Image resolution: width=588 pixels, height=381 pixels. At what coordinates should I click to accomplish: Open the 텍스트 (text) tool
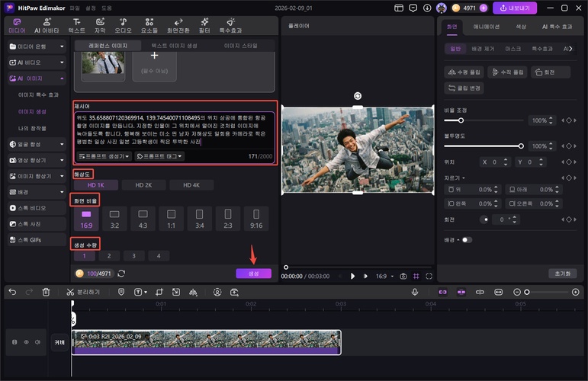tap(76, 25)
